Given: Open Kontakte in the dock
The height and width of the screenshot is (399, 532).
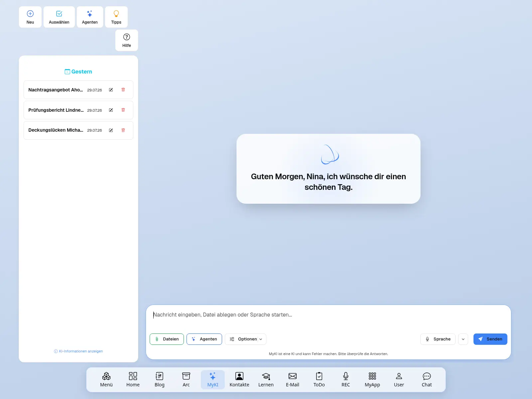Looking at the screenshot, I should (x=239, y=380).
